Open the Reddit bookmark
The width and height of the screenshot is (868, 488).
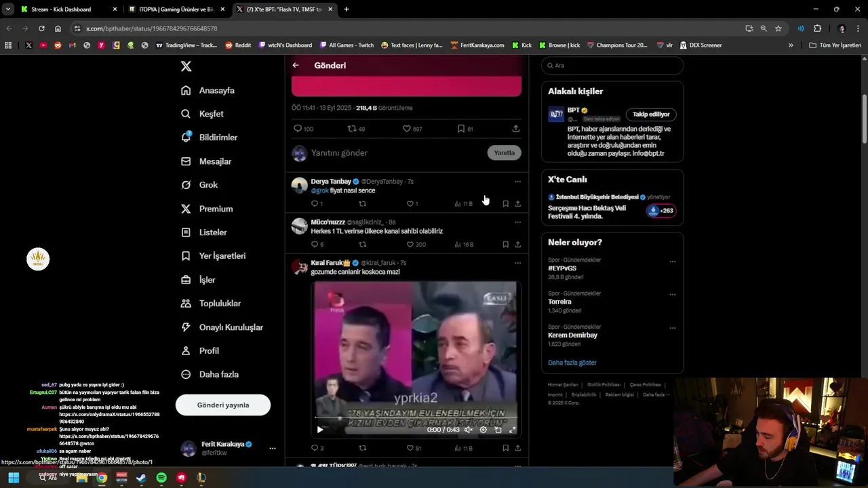click(x=238, y=45)
